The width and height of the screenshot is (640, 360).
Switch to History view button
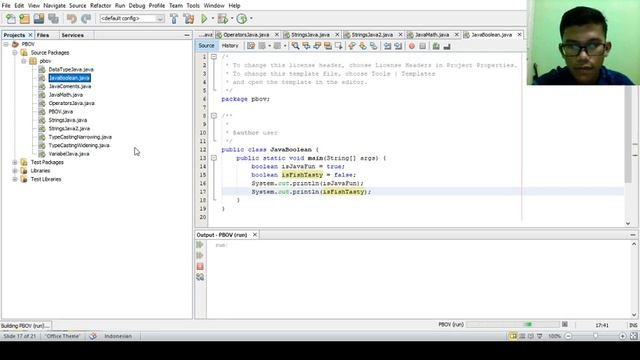(x=230, y=46)
